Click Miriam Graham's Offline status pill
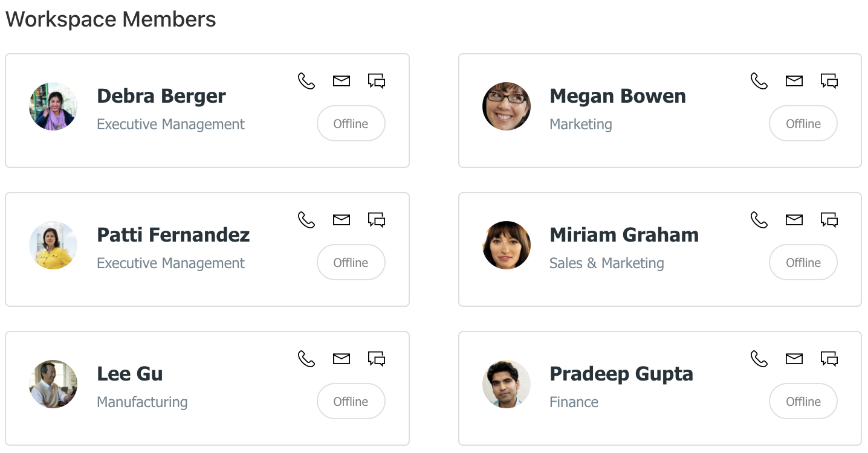Screen dimensions: 868x453 pos(803,262)
